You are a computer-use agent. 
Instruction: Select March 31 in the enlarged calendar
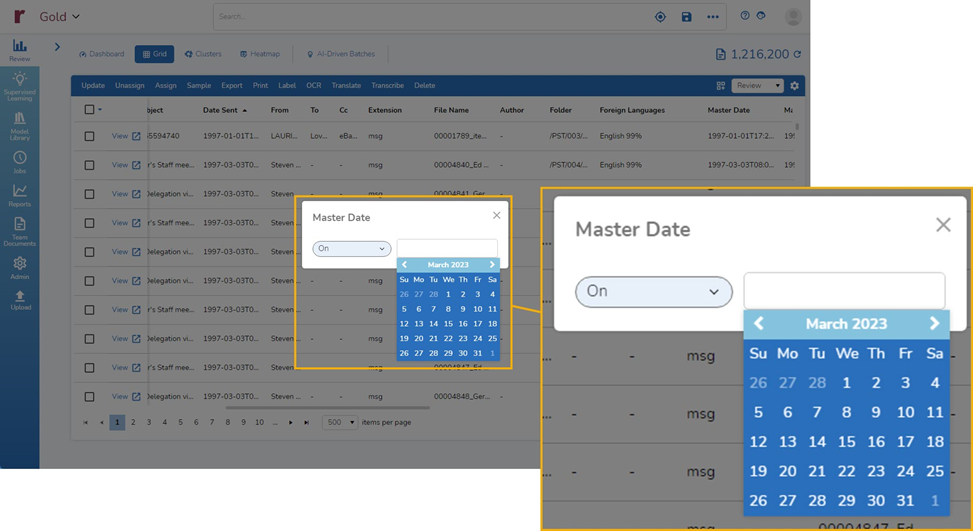coord(905,501)
